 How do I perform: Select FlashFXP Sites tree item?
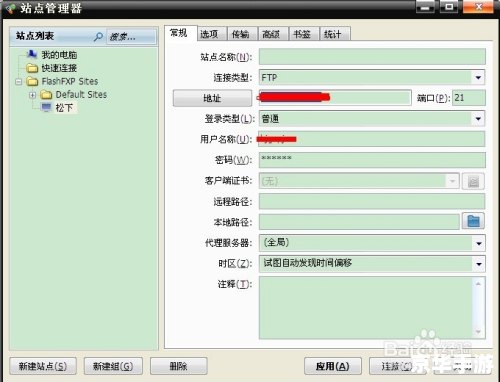pos(70,81)
